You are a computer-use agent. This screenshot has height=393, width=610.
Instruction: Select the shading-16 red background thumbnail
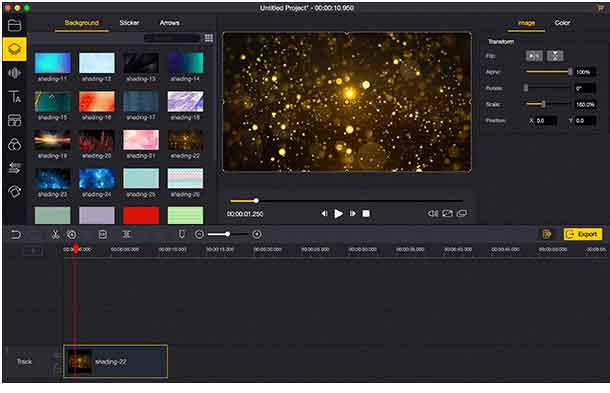coord(97,102)
